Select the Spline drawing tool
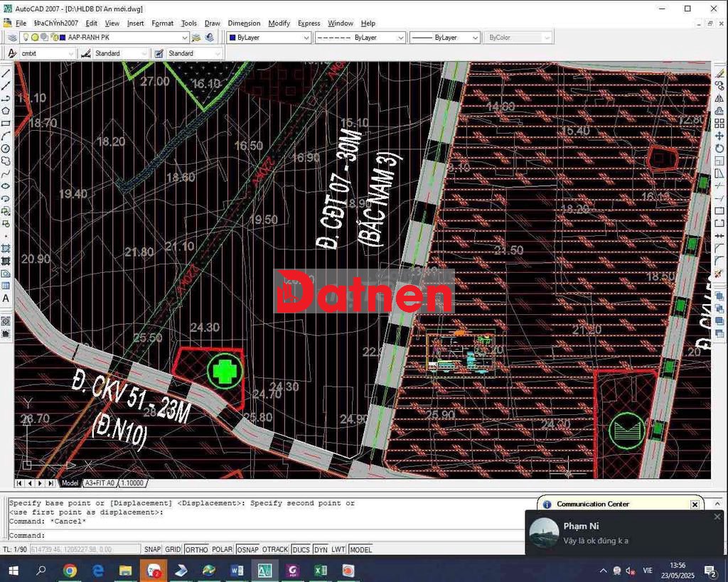 point(6,173)
